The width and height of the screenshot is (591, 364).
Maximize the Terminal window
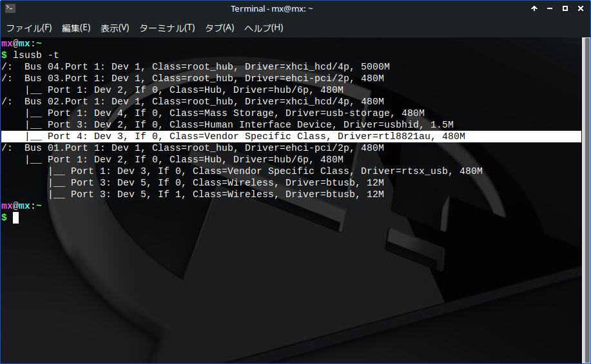pos(565,8)
